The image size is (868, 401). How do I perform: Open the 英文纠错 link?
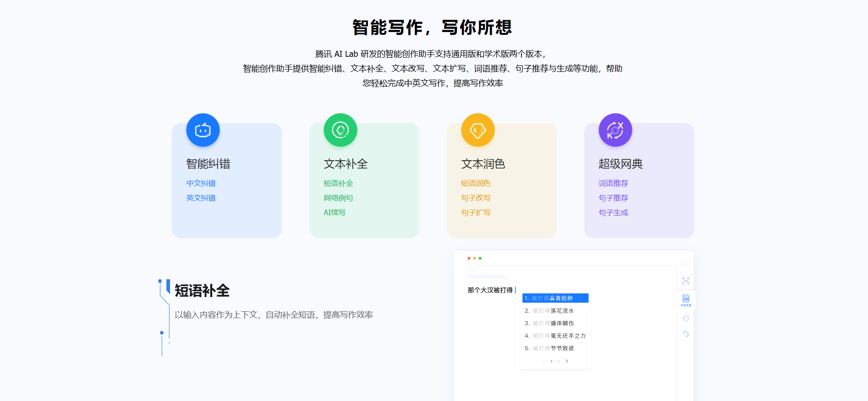(201, 198)
